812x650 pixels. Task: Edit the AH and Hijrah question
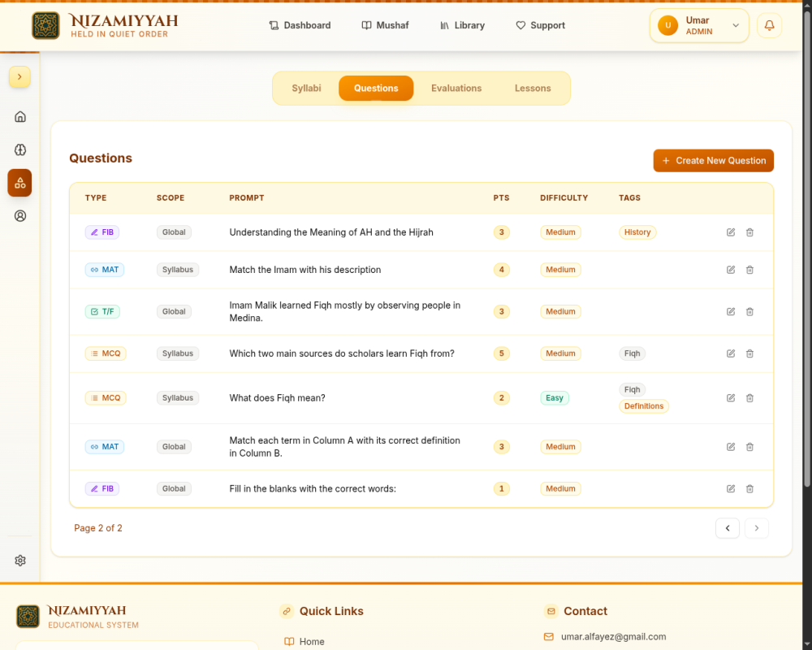coord(731,232)
